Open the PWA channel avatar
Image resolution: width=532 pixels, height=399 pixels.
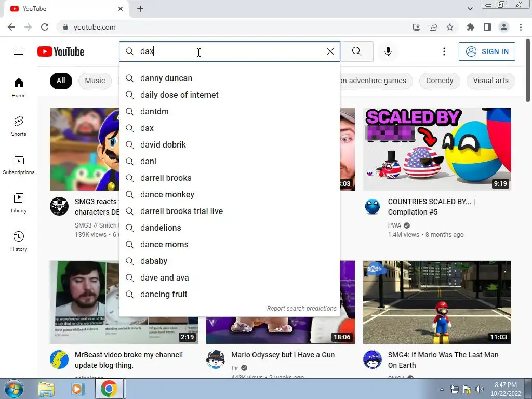click(x=372, y=206)
